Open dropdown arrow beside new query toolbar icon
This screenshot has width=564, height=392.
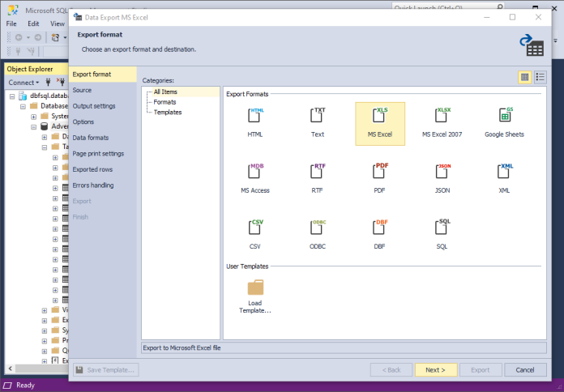pos(65,37)
